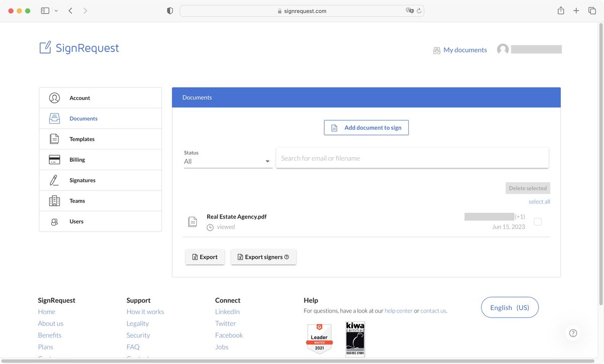Click the Templates page icon in sidebar
This screenshot has width=604, height=364.
tap(54, 139)
